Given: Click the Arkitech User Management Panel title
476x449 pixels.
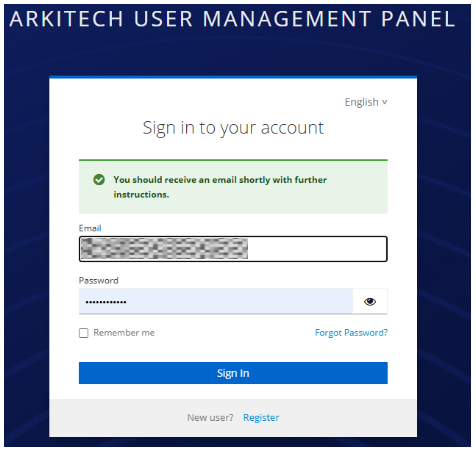Looking at the screenshot, I should click(x=232, y=19).
